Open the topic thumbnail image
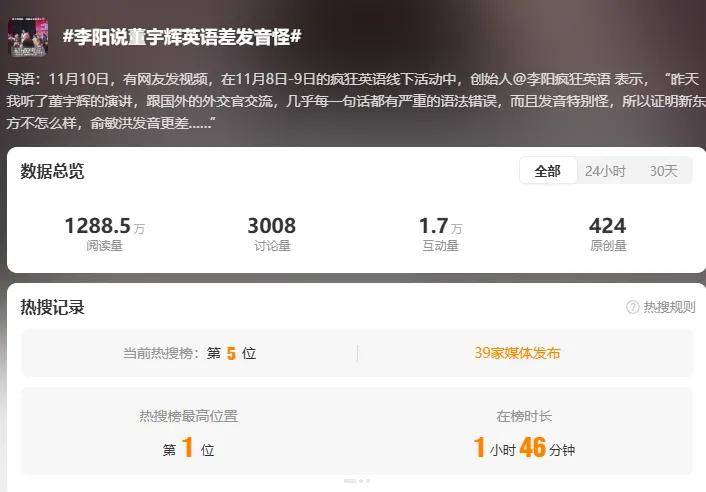Screen dimensions: 706x492 point(28,37)
